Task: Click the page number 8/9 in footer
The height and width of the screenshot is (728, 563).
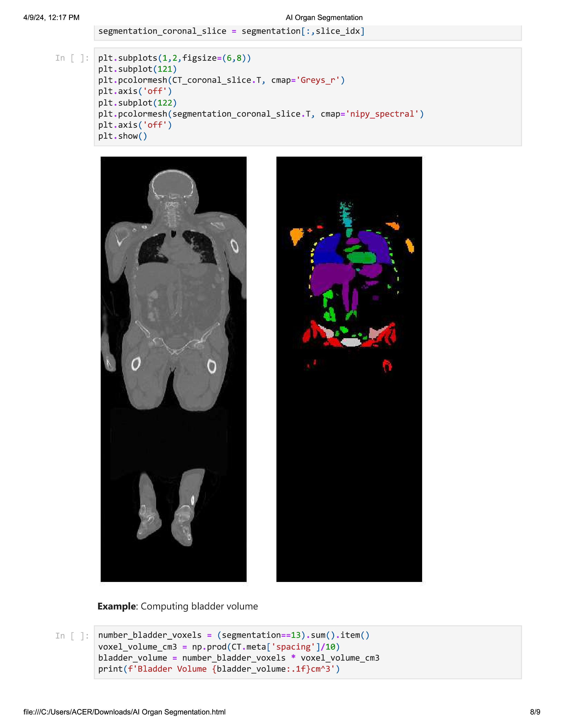Action: pyautogui.click(x=535, y=712)
